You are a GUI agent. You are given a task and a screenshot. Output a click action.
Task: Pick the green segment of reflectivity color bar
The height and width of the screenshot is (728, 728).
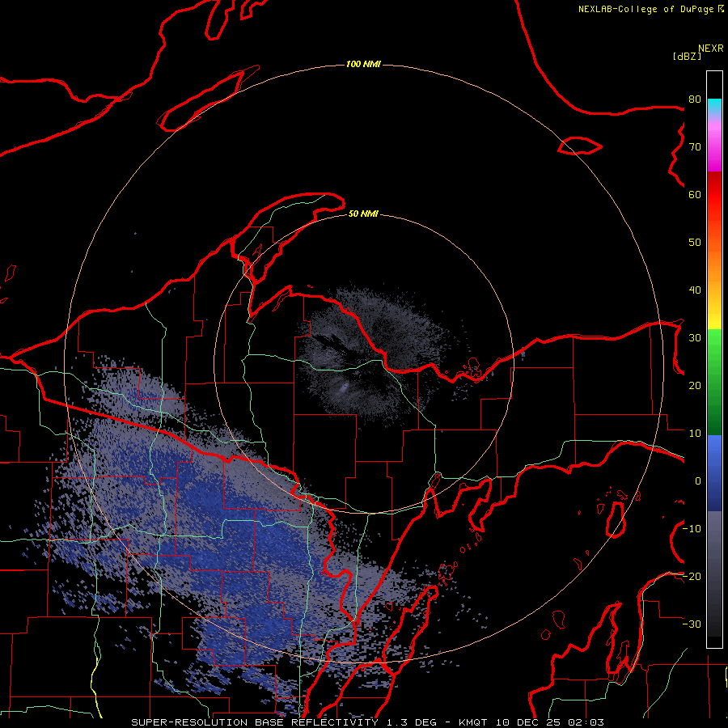pyautogui.click(x=714, y=382)
